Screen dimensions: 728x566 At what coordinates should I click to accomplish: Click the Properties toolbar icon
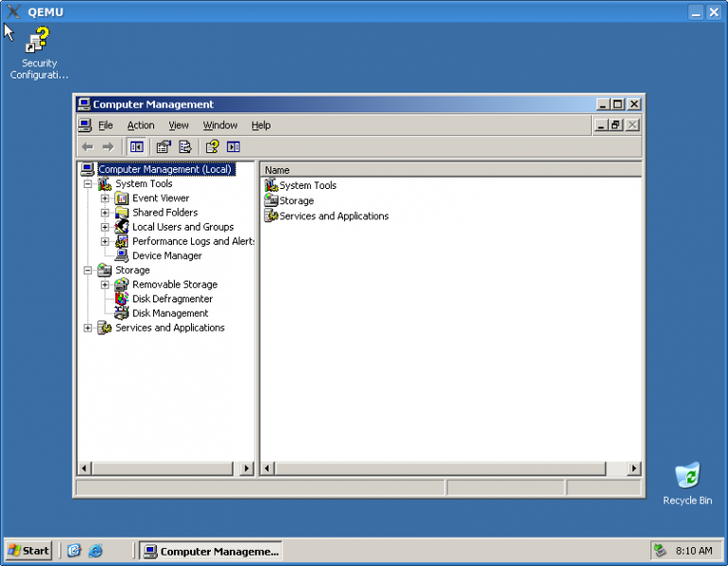click(x=164, y=146)
